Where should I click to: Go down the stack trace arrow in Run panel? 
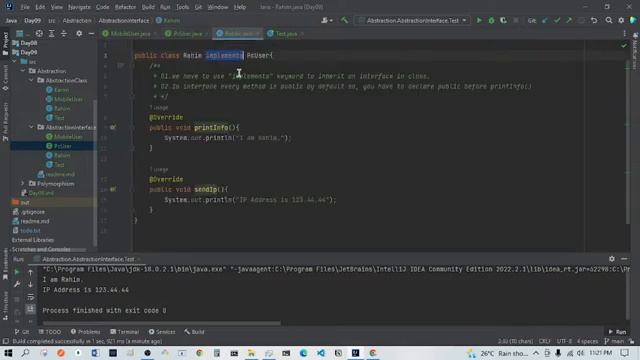click(30, 284)
